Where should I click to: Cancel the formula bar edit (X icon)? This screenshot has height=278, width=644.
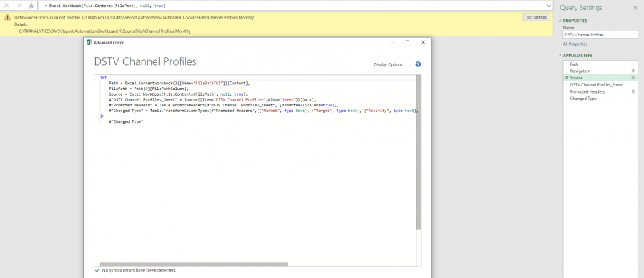tap(6, 6)
